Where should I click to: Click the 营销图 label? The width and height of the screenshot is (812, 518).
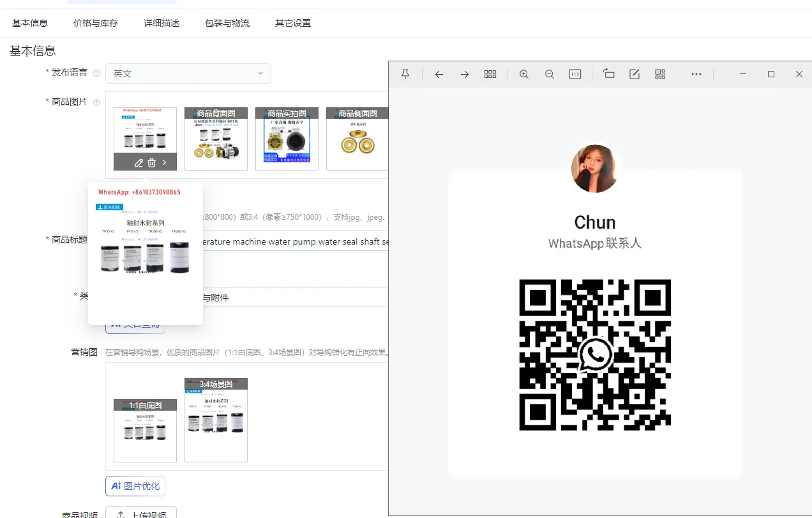tap(84, 352)
